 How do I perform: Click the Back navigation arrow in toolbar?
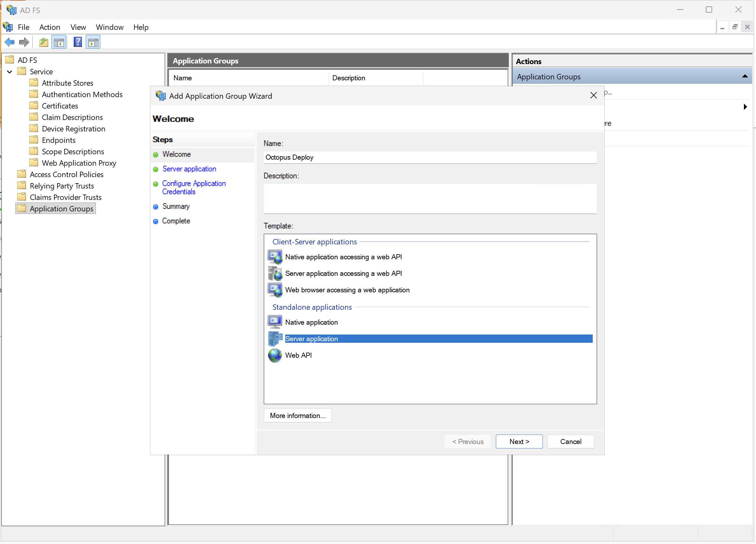9,42
